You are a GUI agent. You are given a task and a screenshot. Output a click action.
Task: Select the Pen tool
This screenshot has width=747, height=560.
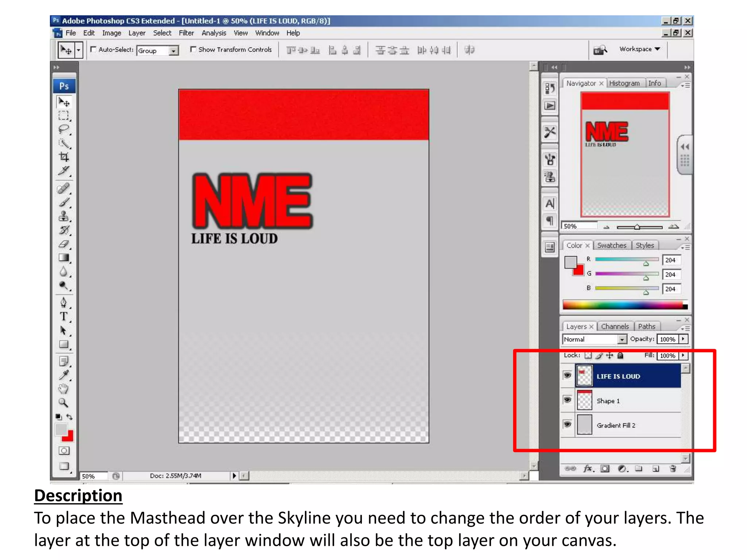[x=64, y=303]
